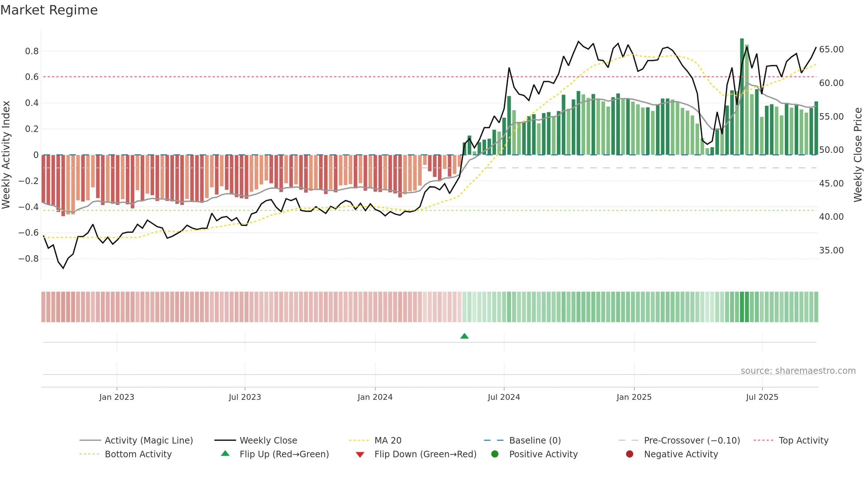The image size is (868, 488).
Task: Click the green Positive Activity legend circle
Action: click(495, 454)
